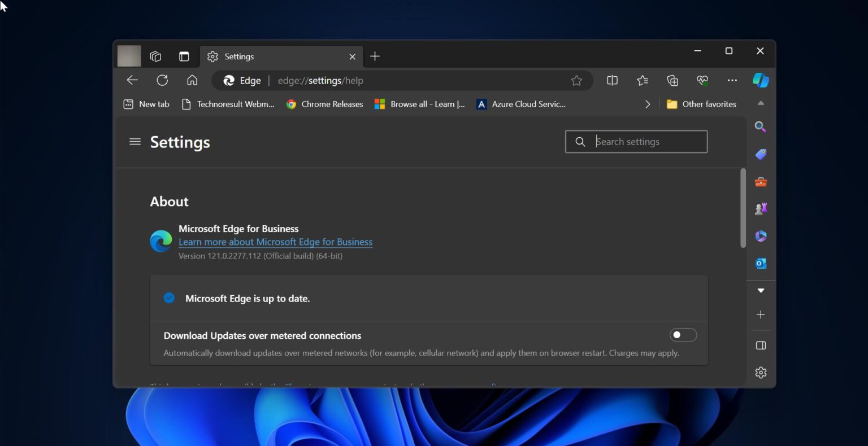Open the Collections panel
Viewport: 868px width, 446px height.
(x=672, y=80)
